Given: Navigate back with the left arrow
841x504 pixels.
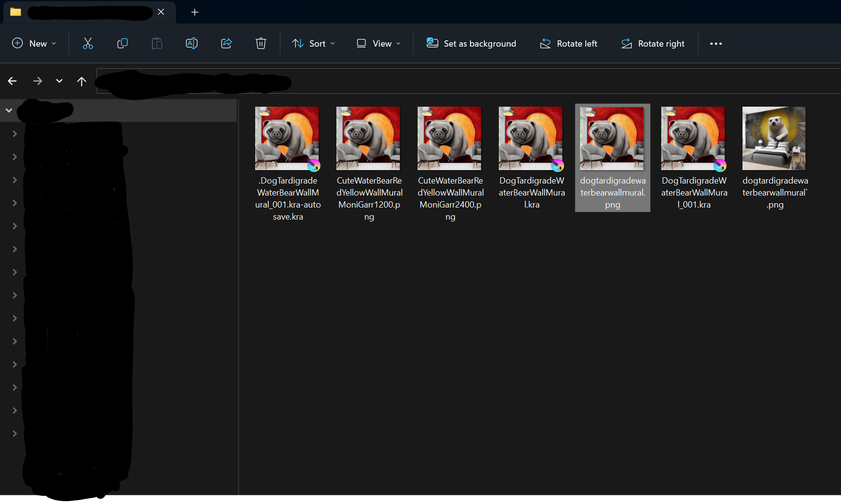Looking at the screenshot, I should (12, 81).
